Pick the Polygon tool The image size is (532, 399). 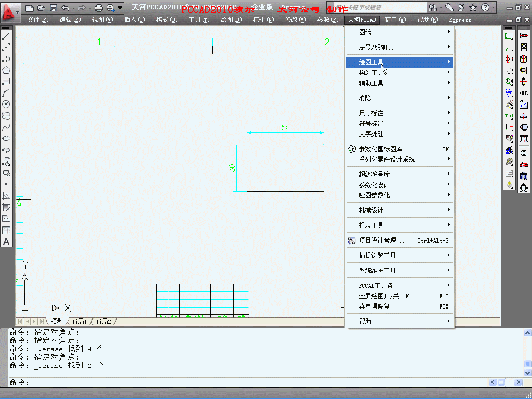(x=6, y=70)
